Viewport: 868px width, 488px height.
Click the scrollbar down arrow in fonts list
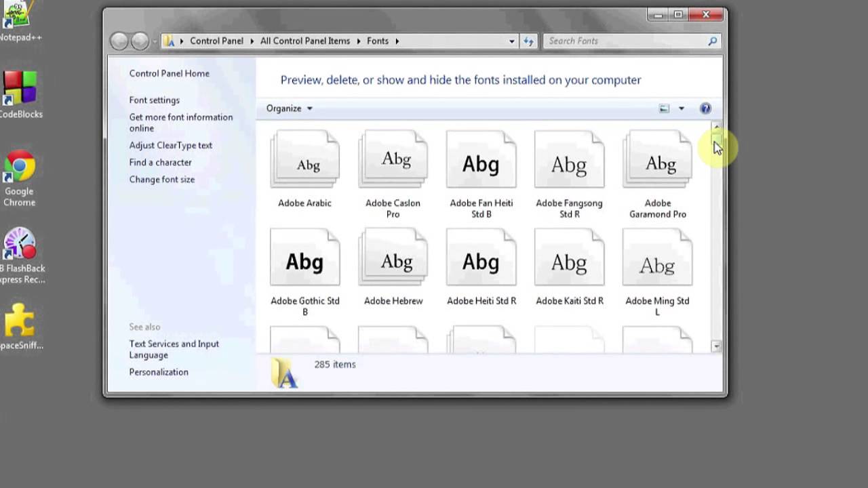[x=716, y=346]
